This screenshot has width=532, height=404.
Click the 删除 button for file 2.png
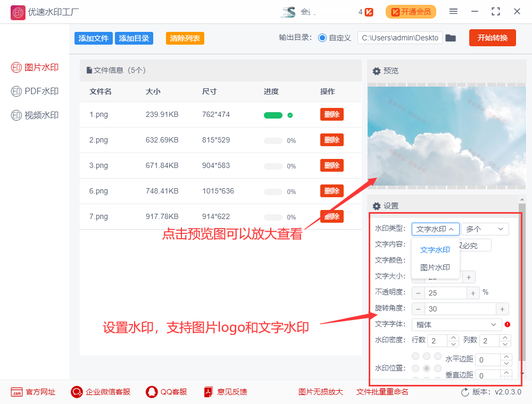coord(331,140)
